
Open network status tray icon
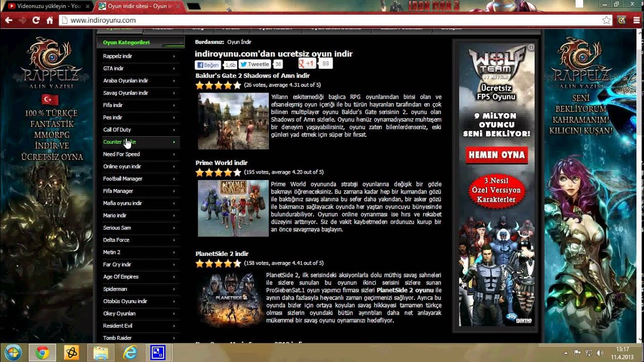click(x=588, y=353)
